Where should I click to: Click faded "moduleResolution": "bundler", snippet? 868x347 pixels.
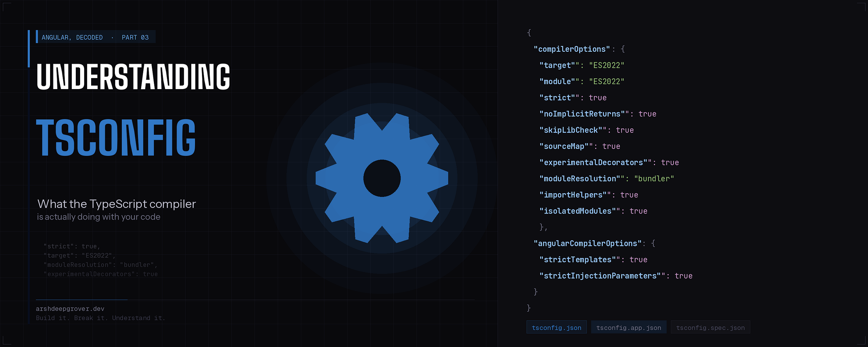click(100, 265)
